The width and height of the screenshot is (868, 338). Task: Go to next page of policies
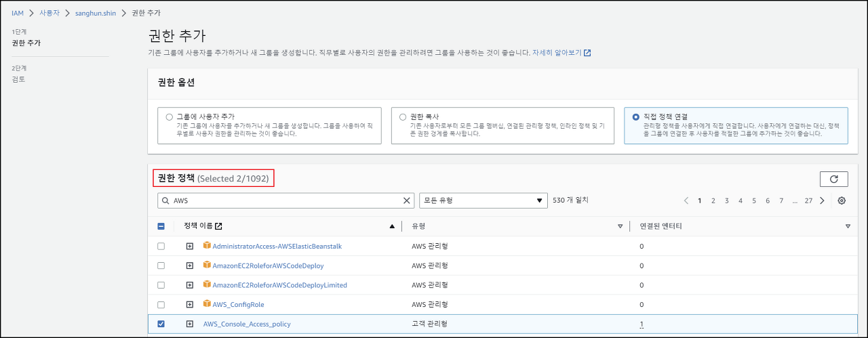click(x=822, y=200)
